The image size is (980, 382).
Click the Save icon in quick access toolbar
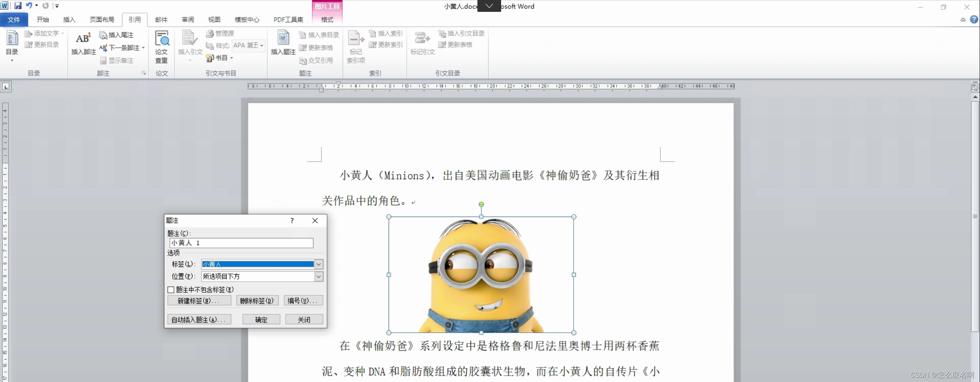[18, 6]
